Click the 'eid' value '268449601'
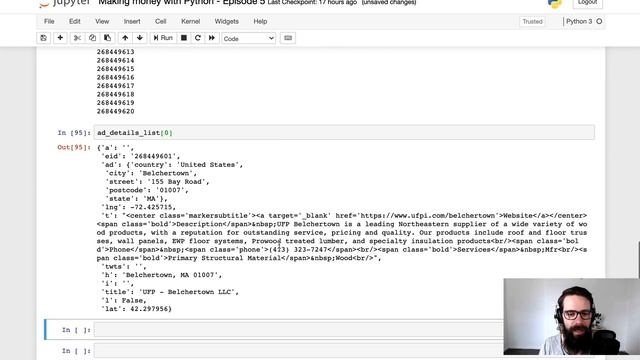640x360 pixels. (x=155, y=156)
